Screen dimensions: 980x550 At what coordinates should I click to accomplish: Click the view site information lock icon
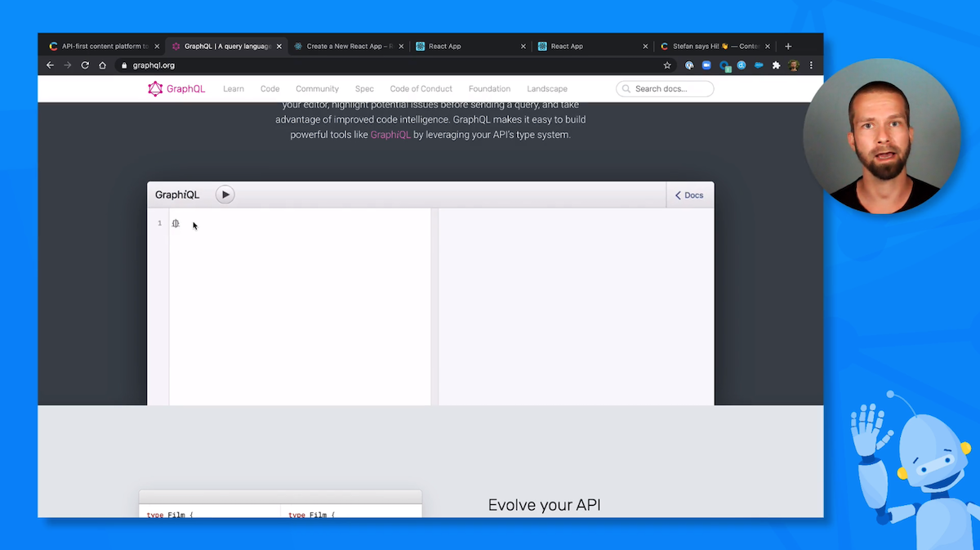point(124,65)
